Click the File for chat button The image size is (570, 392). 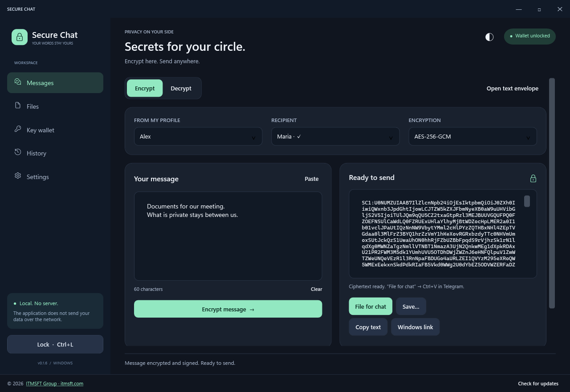click(370, 306)
